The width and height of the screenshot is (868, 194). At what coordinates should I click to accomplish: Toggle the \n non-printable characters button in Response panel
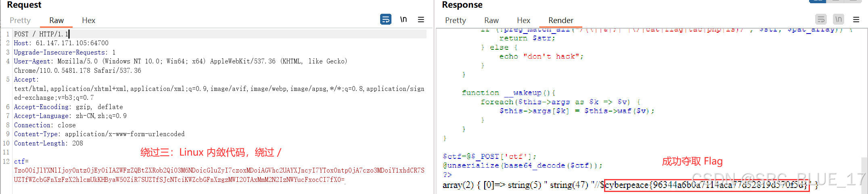(x=839, y=19)
